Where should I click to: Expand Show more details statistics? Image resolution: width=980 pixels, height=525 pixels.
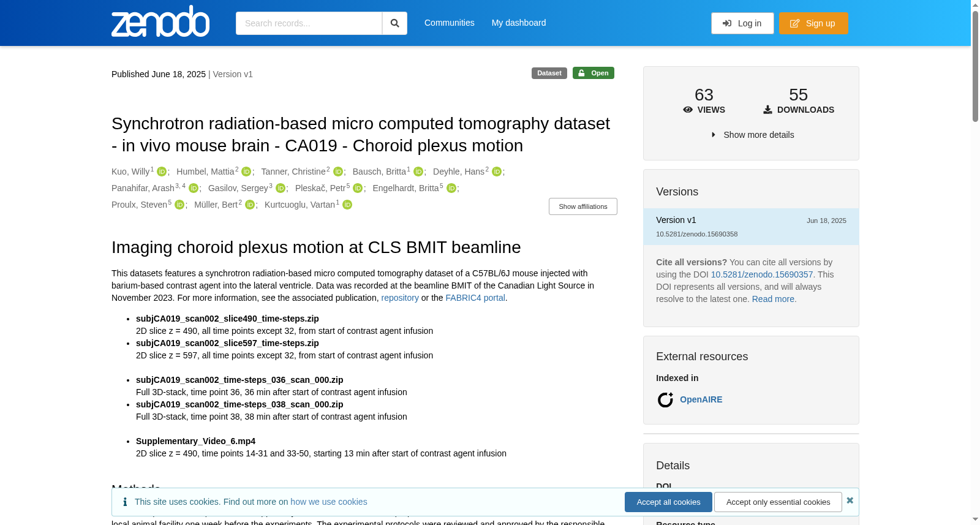pyautogui.click(x=753, y=135)
